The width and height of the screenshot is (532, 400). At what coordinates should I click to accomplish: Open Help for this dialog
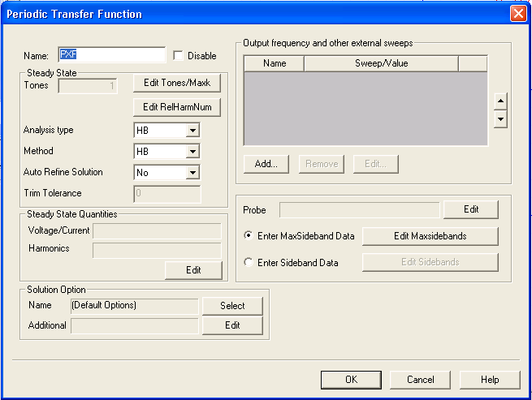[490, 380]
